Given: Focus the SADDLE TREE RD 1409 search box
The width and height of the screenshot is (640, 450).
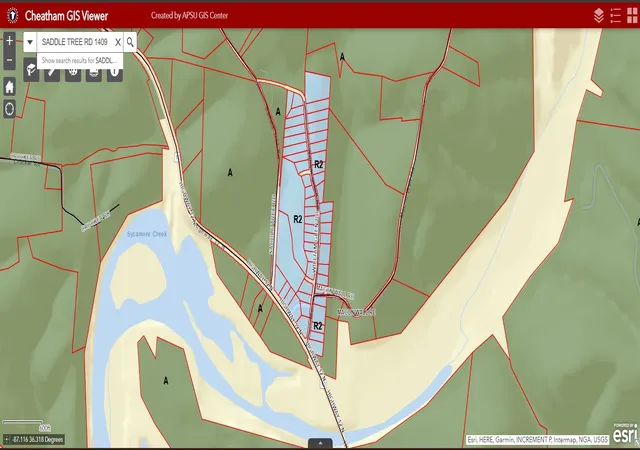Looking at the screenshot, I should point(76,42).
